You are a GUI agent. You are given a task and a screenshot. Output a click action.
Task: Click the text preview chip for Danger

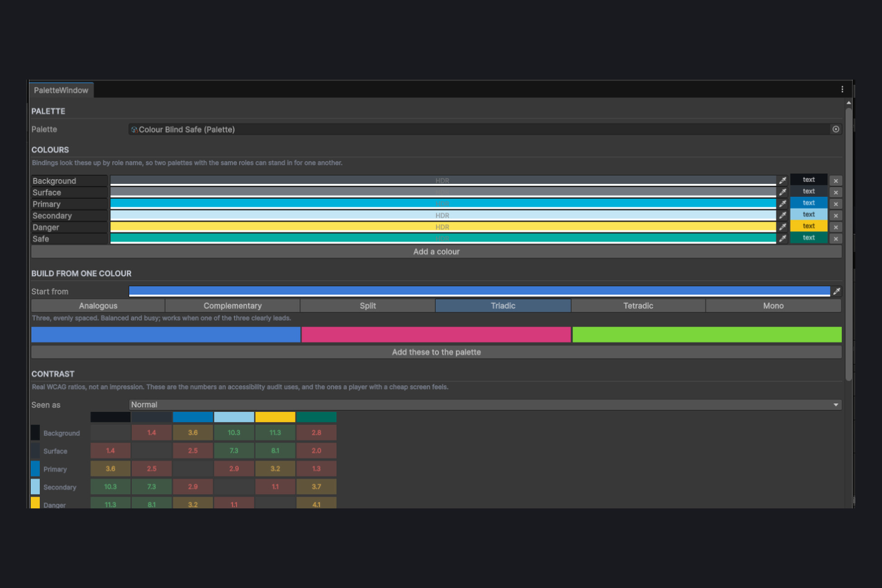(x=809, y=226)
